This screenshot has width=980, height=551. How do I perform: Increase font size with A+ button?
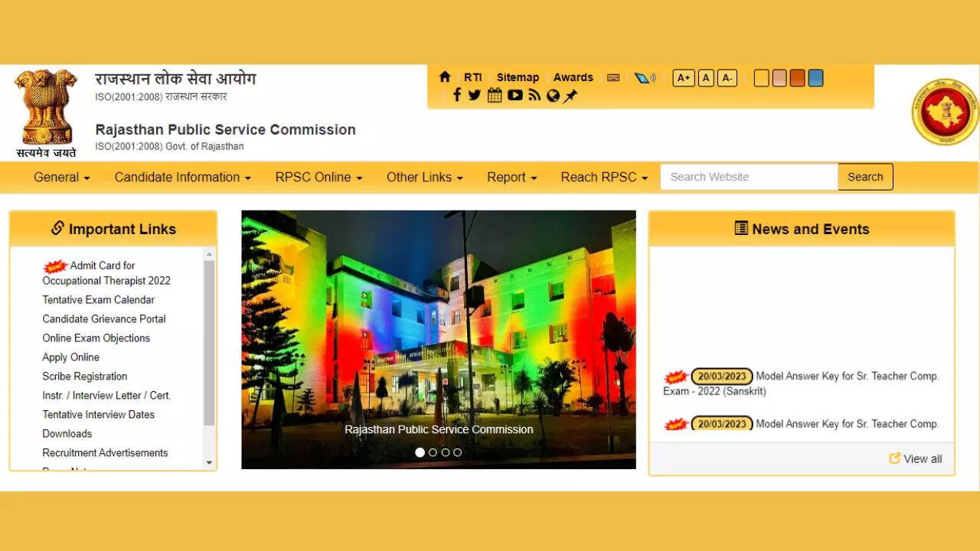click(x=683, y=78)
